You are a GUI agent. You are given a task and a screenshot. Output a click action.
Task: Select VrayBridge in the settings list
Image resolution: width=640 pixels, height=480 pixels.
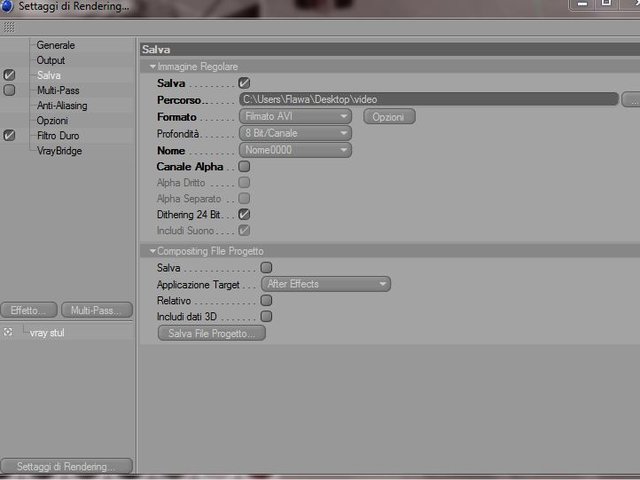point(59,151)
